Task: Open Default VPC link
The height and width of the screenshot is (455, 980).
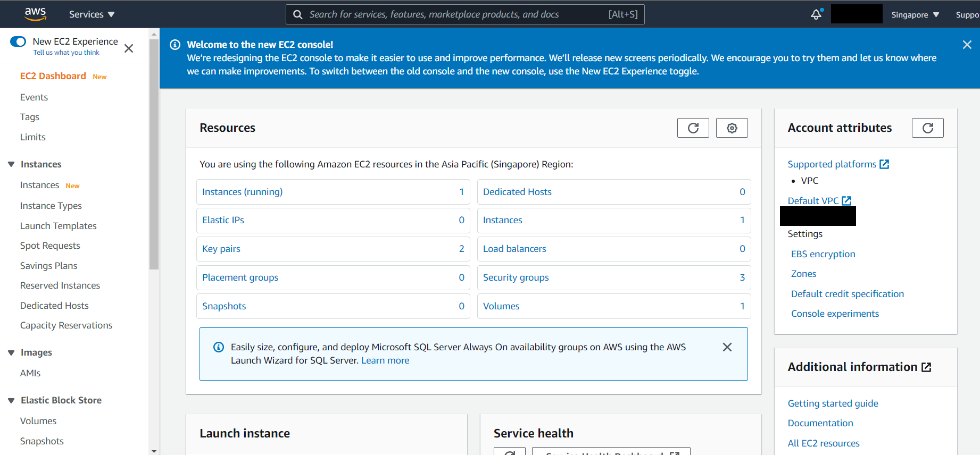Action: pyautogui.click(x=813, y=200)
